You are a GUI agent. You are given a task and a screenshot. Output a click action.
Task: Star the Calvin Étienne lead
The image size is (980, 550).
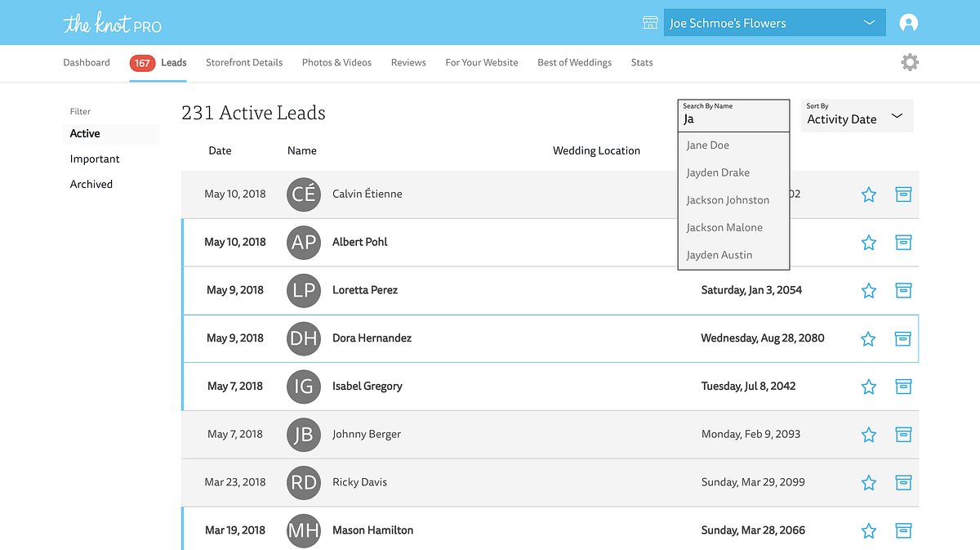pos(869,195)
